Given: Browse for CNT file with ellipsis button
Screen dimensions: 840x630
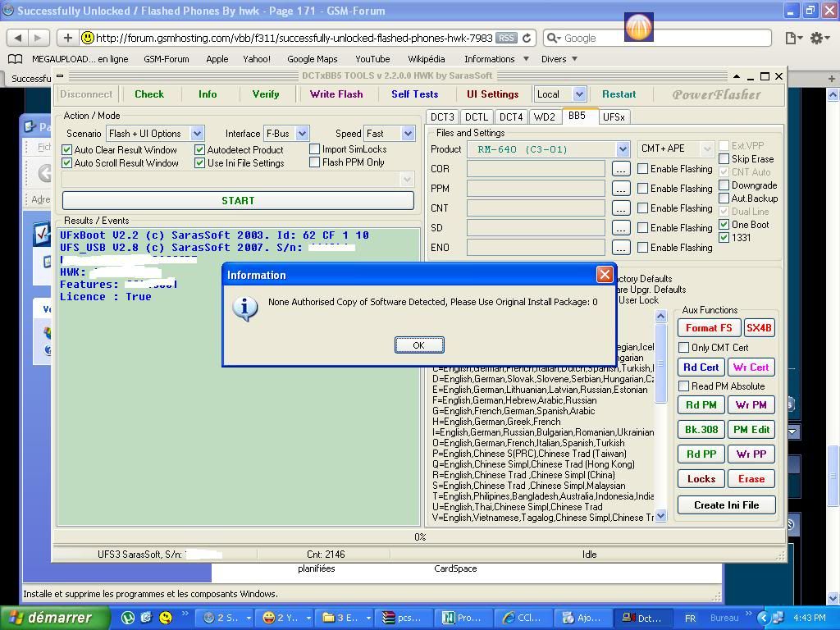Looking at the screenshot, I should [x=620, y=208].
